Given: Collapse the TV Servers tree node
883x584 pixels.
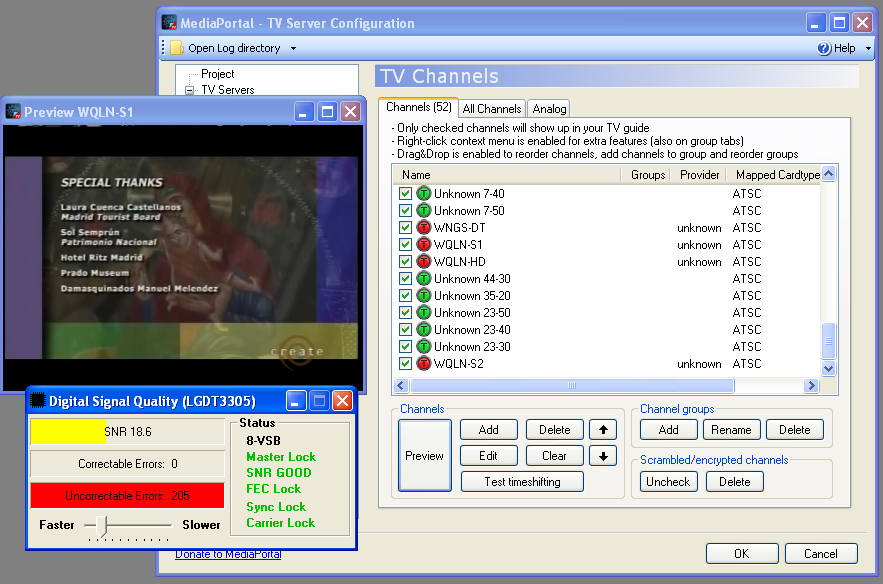Looking at the screenshot, I should [x=190, y=90].
